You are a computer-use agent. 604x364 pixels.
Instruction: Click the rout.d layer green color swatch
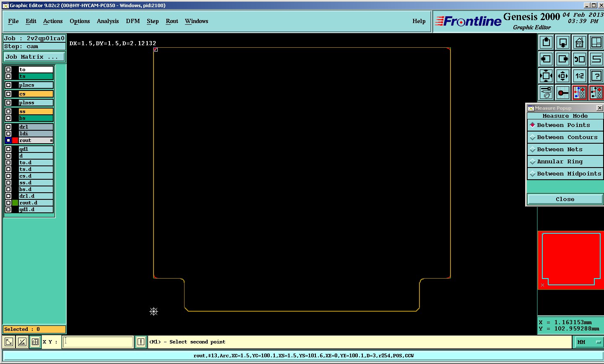pyautogui.click(x=15, y=203)
